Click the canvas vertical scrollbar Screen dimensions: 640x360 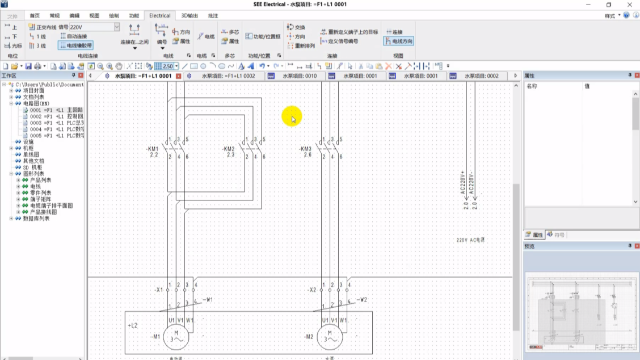tap(516, 257)
